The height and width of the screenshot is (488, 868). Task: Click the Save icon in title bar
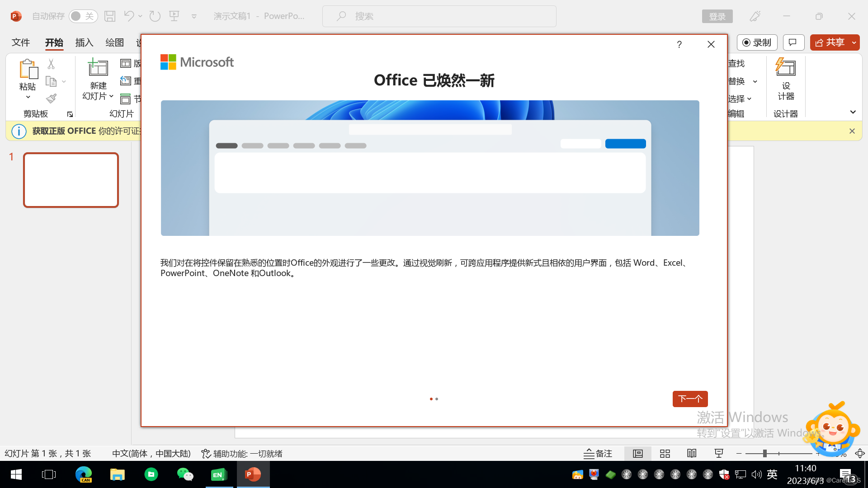(110, 16)
